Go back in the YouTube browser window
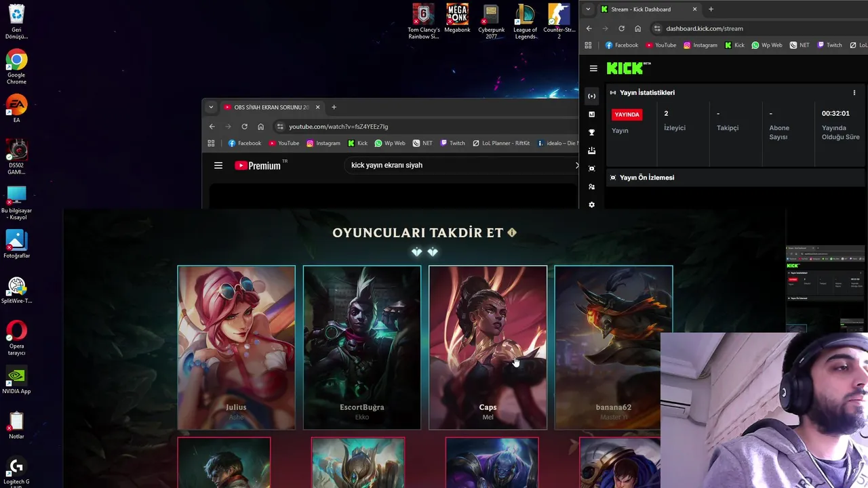The width and height of the screenshot is (868, 488). point(212,127)
